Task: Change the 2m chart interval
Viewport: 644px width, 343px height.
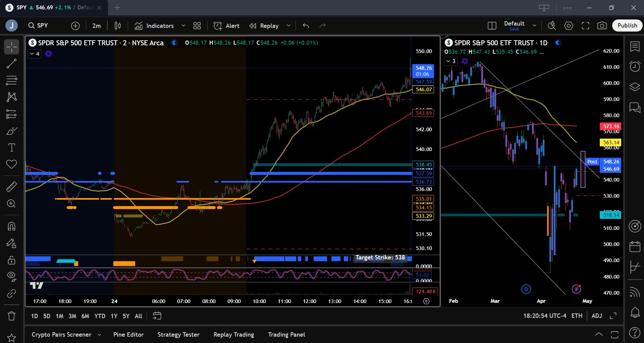Action: [97, 26]
